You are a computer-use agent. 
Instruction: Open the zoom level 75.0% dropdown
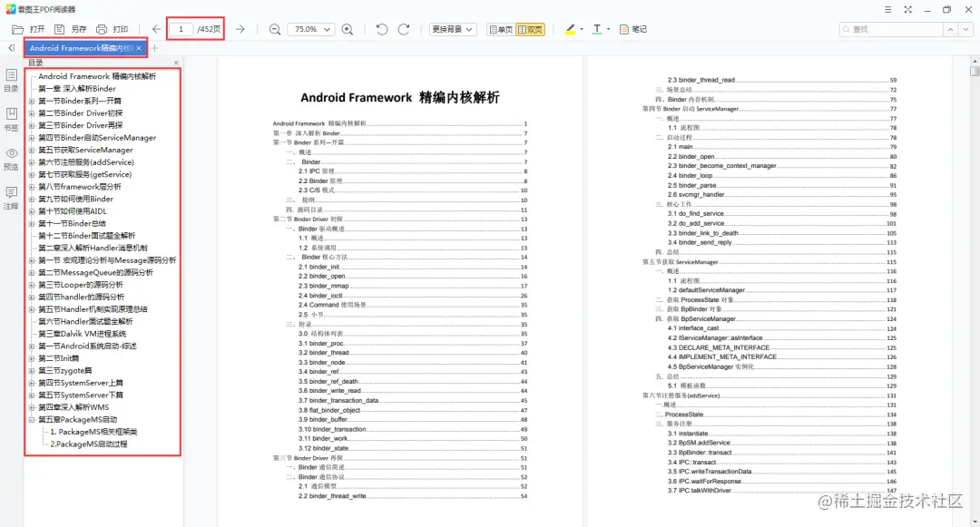(312, 29)
